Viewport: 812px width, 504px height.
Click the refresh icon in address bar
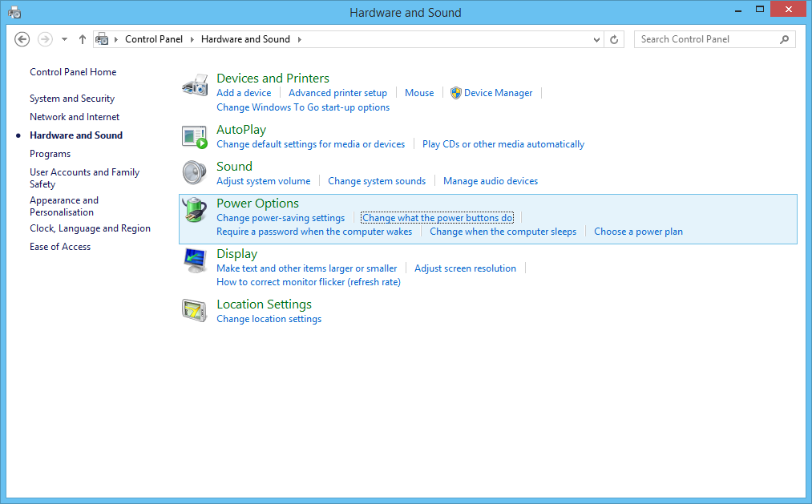614,38
